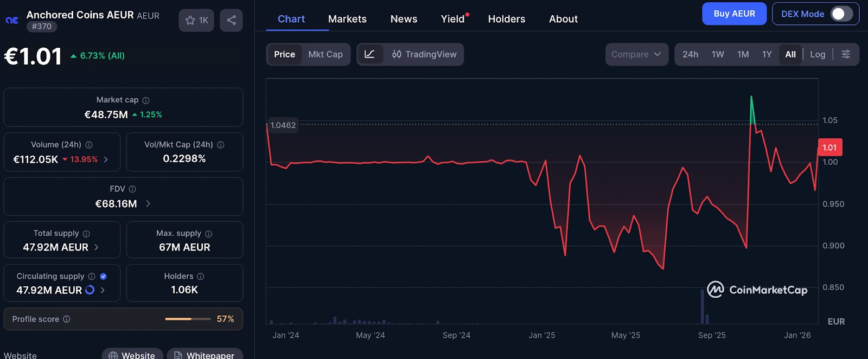Image resolution: width=868 pixels, height=359 pixels.
Task: Select 24h time range
Action: 690,54
